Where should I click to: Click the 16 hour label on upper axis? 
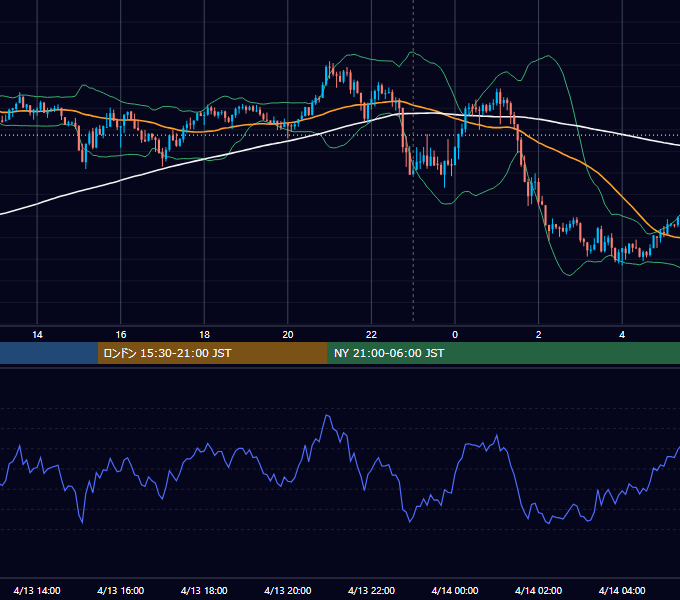coord(121,335)
